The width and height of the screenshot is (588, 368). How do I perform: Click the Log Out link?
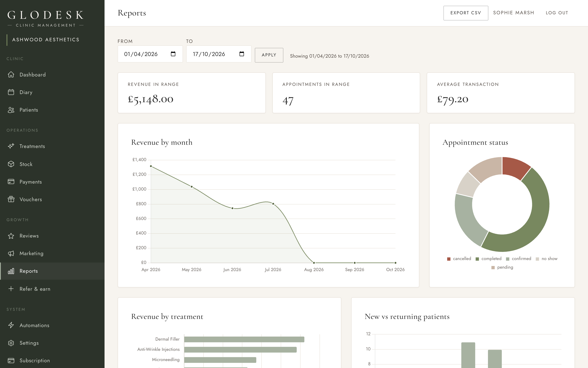point(557,13)
